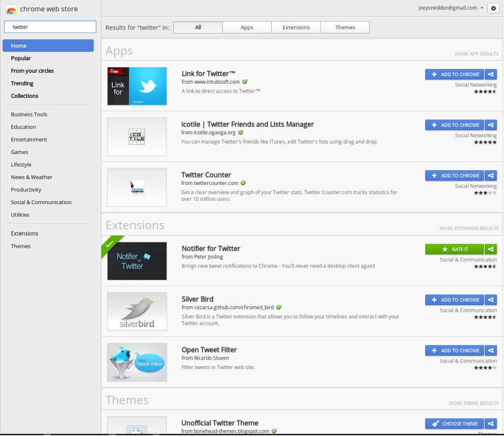Screen dimensions: 504x436
Task: Click star rating of Open Tweet Filter
Action: point(485,368)
